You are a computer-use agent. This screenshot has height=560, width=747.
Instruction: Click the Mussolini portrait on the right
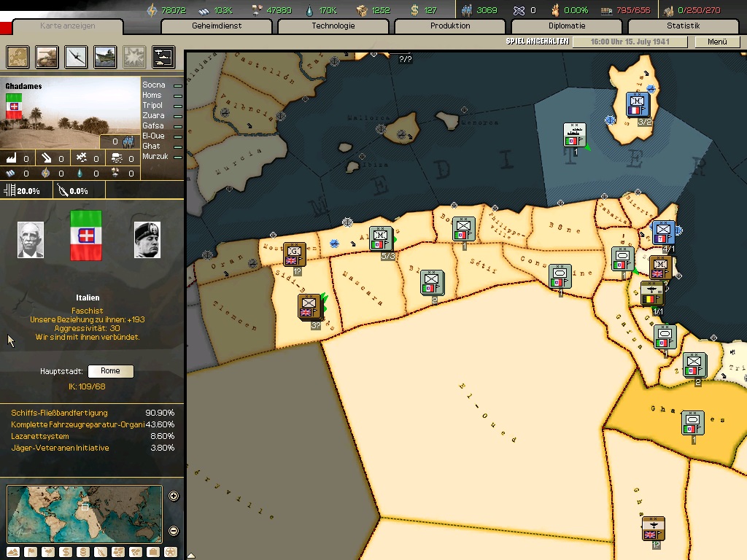pyautogui.click(x=147, y=240)
